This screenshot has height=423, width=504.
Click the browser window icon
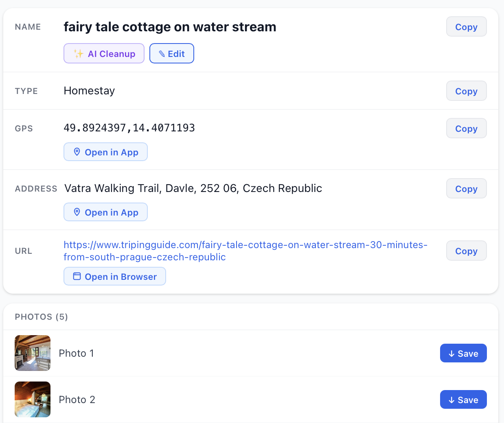77,277
